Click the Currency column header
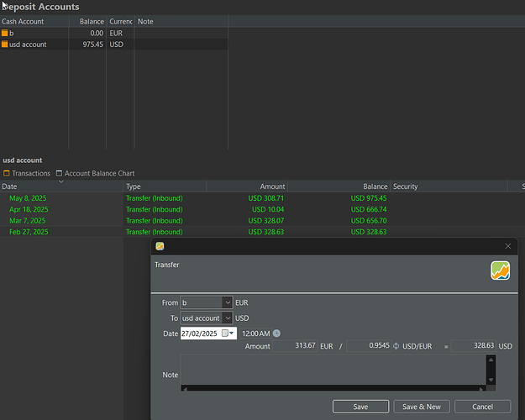 [x=120, y=22]
